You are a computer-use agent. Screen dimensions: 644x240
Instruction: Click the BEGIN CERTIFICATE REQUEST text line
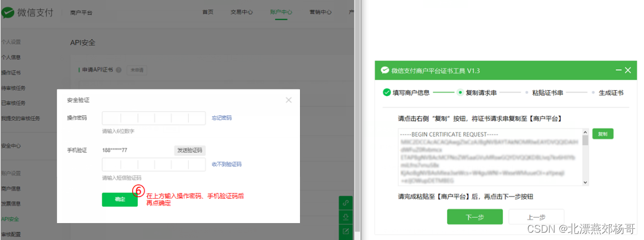click(449, 134)
